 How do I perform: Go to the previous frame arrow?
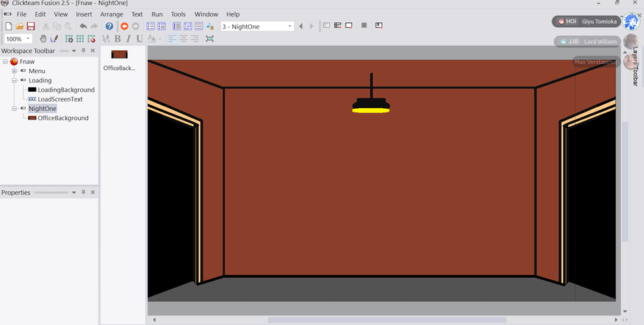(301, 26)
